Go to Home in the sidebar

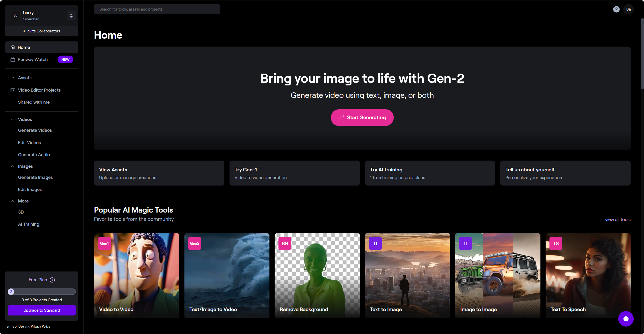click(x=42, y=47)
